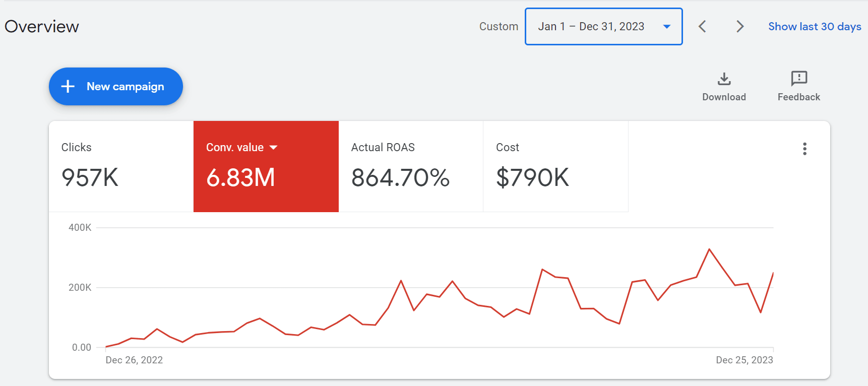Click the Custom date range label
Image resolution: width=868 pixels, height=386 pixels.
pos(499,27)
